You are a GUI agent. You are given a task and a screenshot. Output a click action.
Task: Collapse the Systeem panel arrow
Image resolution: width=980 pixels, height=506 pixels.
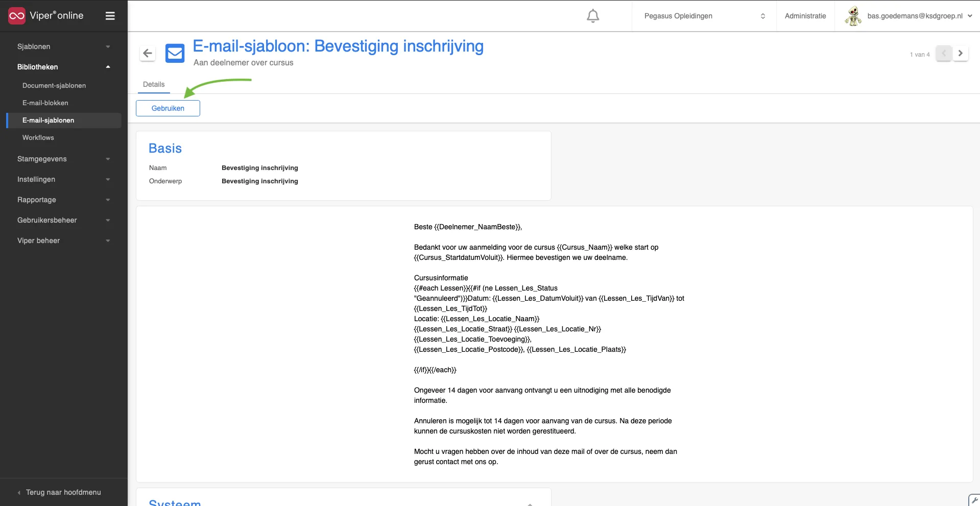point(530,504)
